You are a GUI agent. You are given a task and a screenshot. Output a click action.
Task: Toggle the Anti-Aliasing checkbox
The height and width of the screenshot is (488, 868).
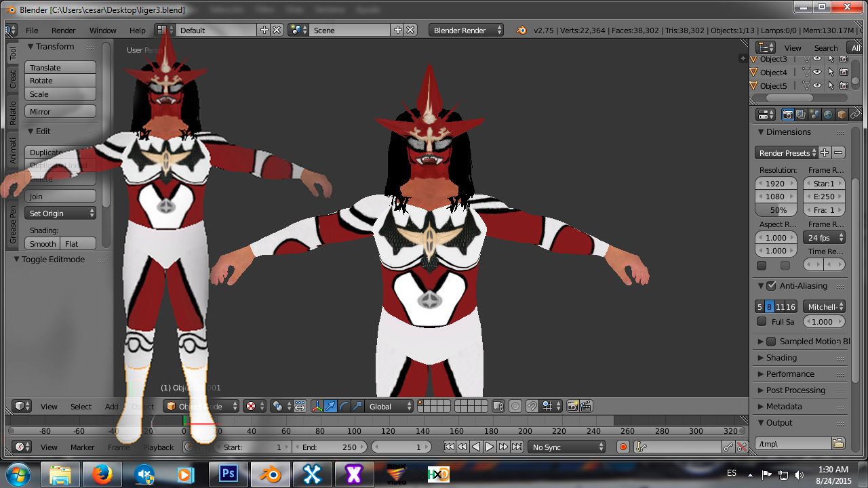pos(771,285)
